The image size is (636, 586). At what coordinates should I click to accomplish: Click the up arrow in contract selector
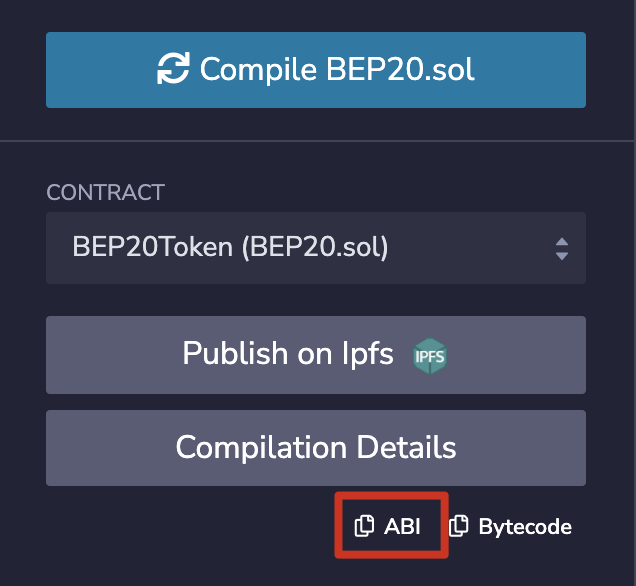click(561, 241)
